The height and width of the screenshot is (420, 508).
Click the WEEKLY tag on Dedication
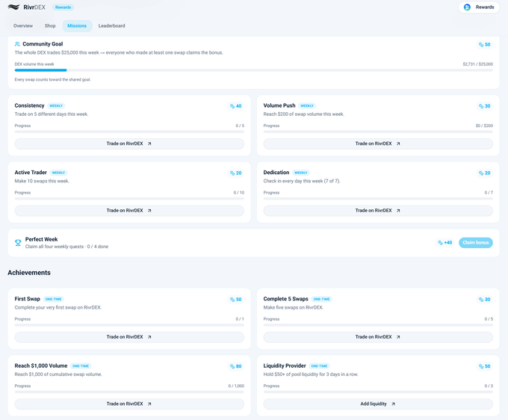click(301, 173)
